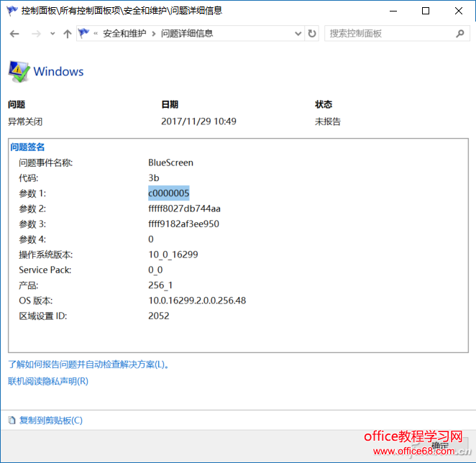The width and height of the screenshot is (476, 463).
Task: Go back with the left arrow button
Action: 14,34
